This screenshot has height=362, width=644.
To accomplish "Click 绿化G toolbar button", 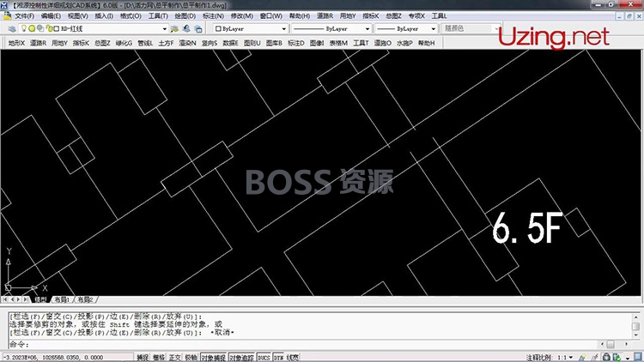I will [124, 43].
